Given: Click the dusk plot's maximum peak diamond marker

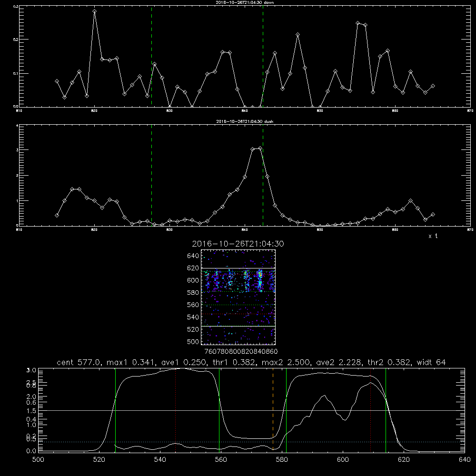Looking at the screenshot, I should (x=260, y=149).
